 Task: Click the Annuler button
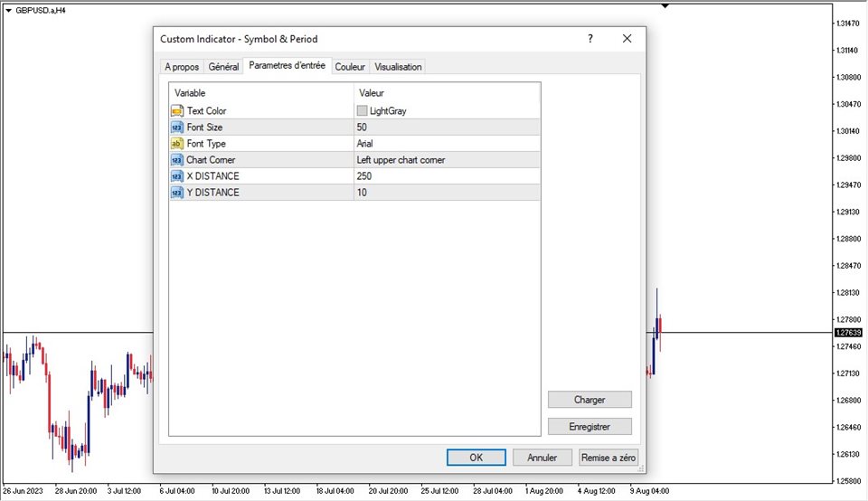[542, 458]
